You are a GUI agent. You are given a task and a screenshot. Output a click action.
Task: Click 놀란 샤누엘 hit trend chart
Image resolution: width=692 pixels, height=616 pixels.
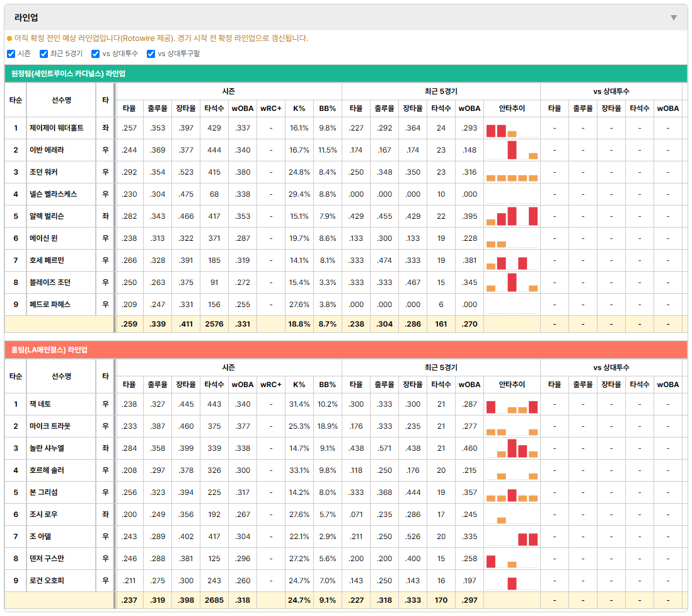pos(512,448)
